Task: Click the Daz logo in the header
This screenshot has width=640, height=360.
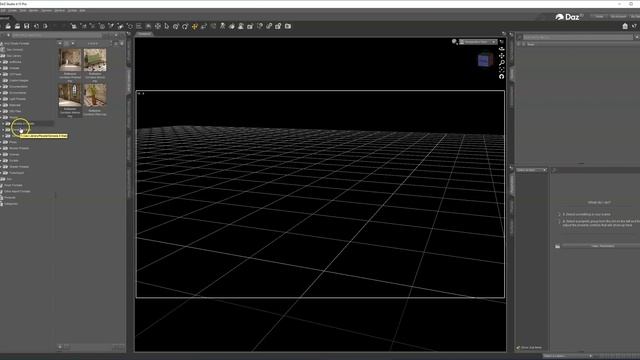Action: coord(569,17)
